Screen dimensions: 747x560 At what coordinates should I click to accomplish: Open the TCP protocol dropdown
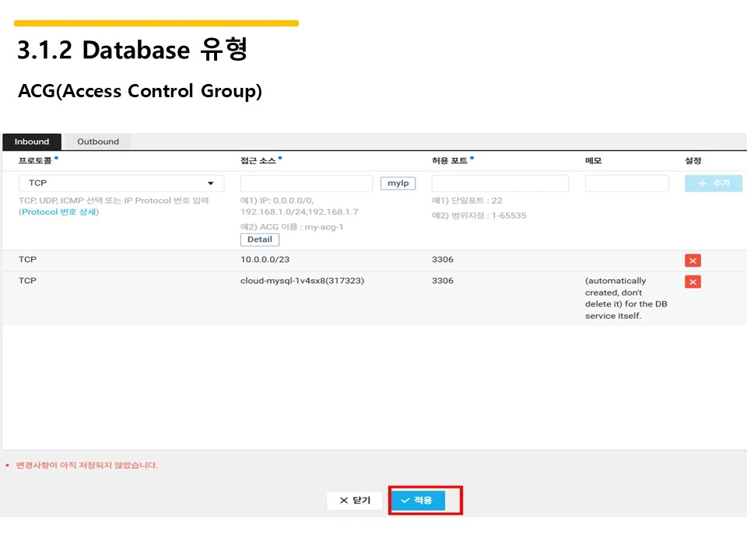pyautogui.click(x=121, y=184)
